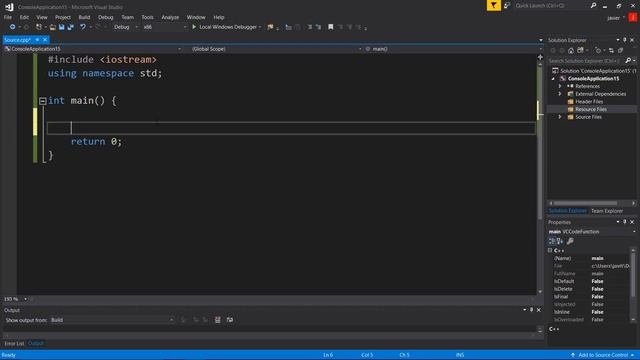Open the Analyze menu
Screen dimensions: 640x360
(170, 17)
